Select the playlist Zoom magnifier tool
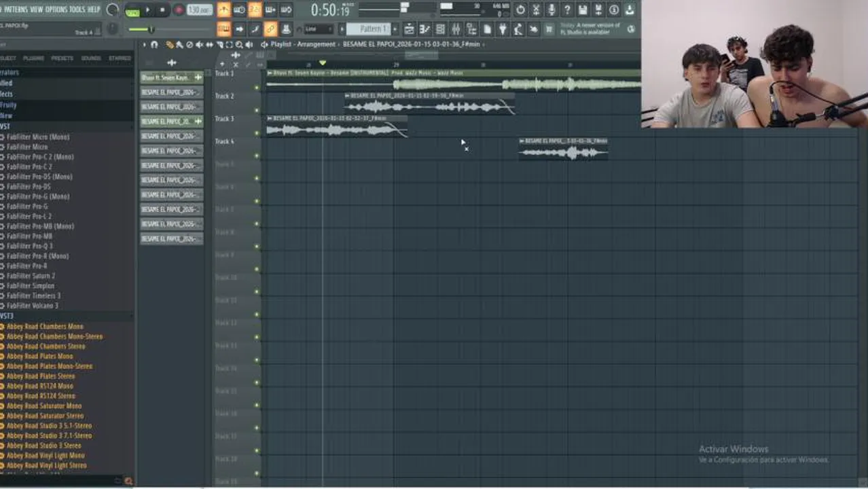 [239, 44]
